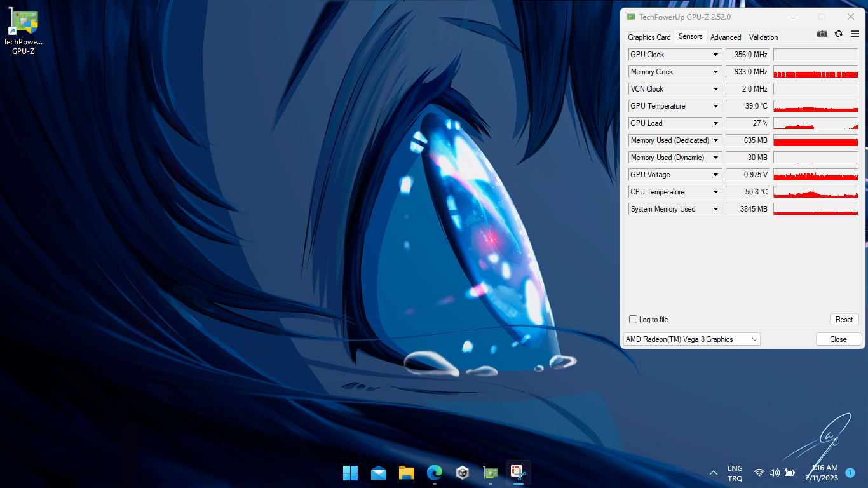Click the 39.0 °C GPU Temperature value
This screenshot has height=488, width=868.
(748, 106)
